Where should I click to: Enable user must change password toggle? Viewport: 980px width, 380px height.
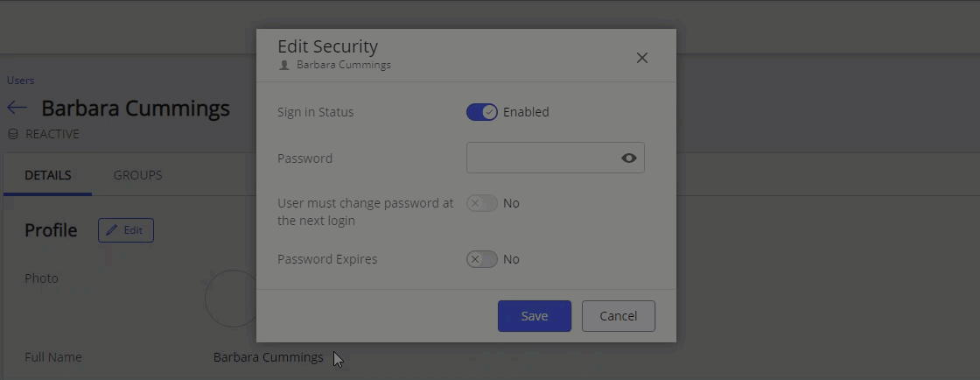481,203
